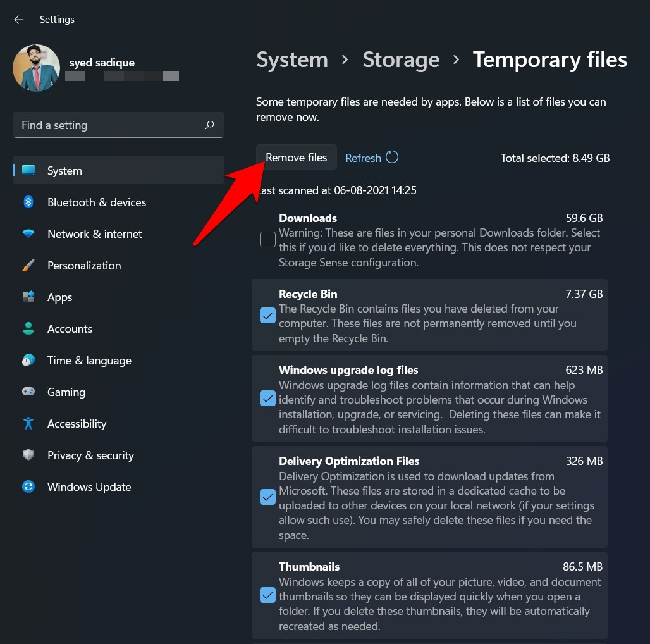
Task: Open Apps via its sidebar icon
Action: pos(28,297)
